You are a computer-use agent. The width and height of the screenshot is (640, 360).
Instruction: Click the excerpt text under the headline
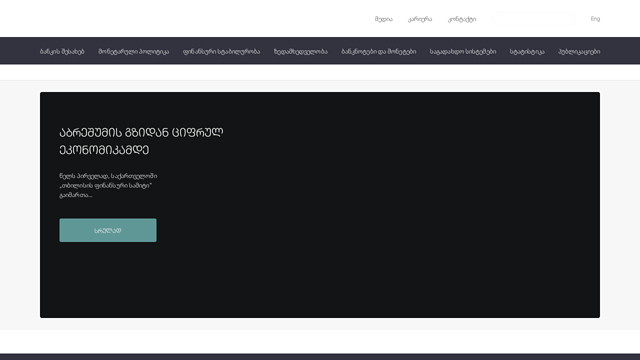pos(108,185)
